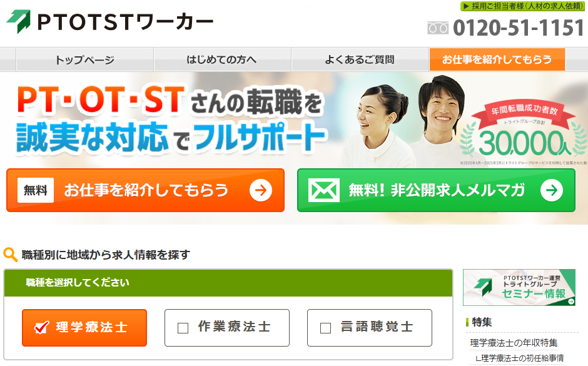Screen dimensions: 588x366
Task: Click the magnifier icon beside 職種別に地域から求人情報を探す
Action: [x=11, y=255]
